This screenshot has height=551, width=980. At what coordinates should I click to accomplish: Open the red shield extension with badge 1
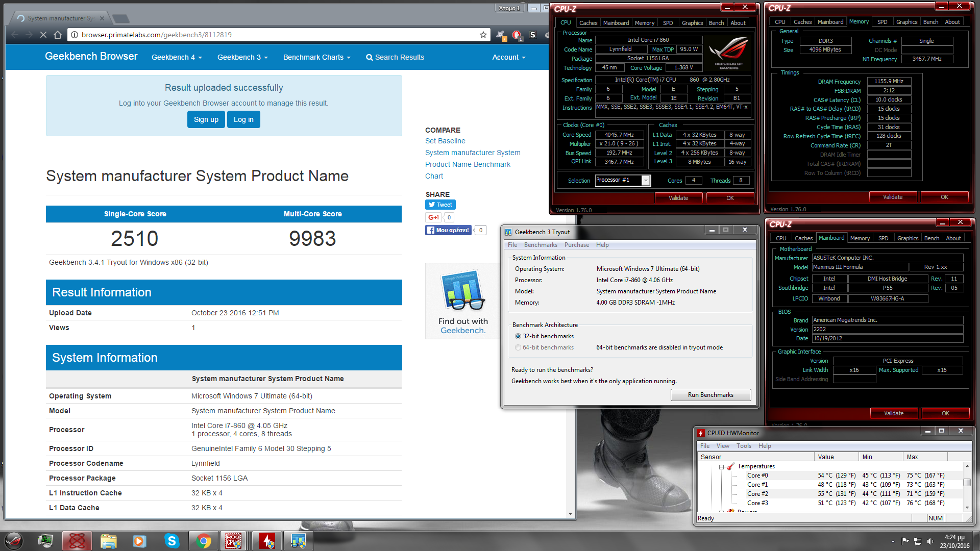pos(517,35)
